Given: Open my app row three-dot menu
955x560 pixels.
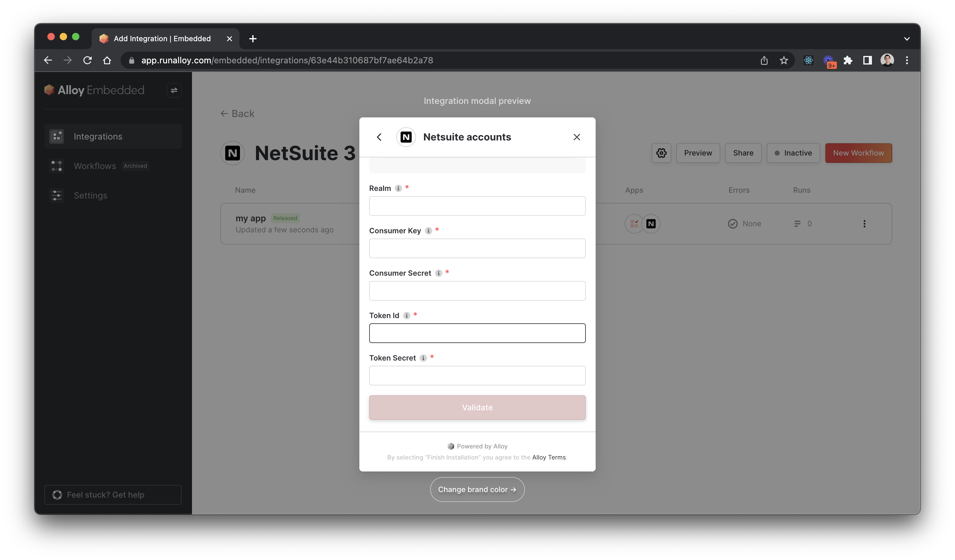Looking at the screenshot, I should [x=864, y=224].
